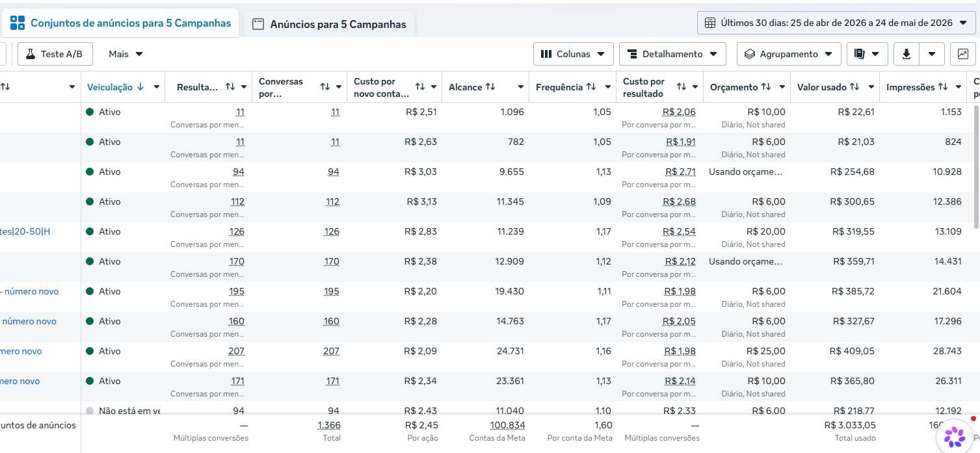Click the Custo por novo contato cell R$ 3,13
980x453 pixels.
422,201
